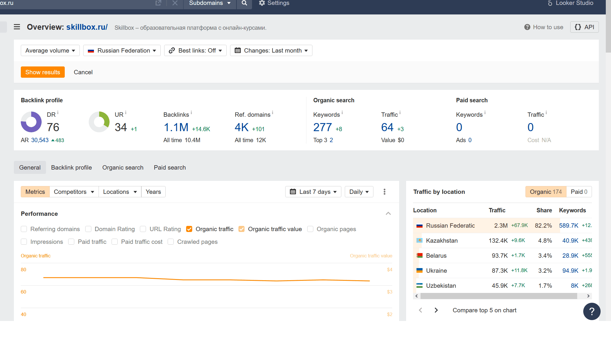Screen dimensions: 611x364
Task: Open URL in new tab icon
Action: [x=158, y=3]
